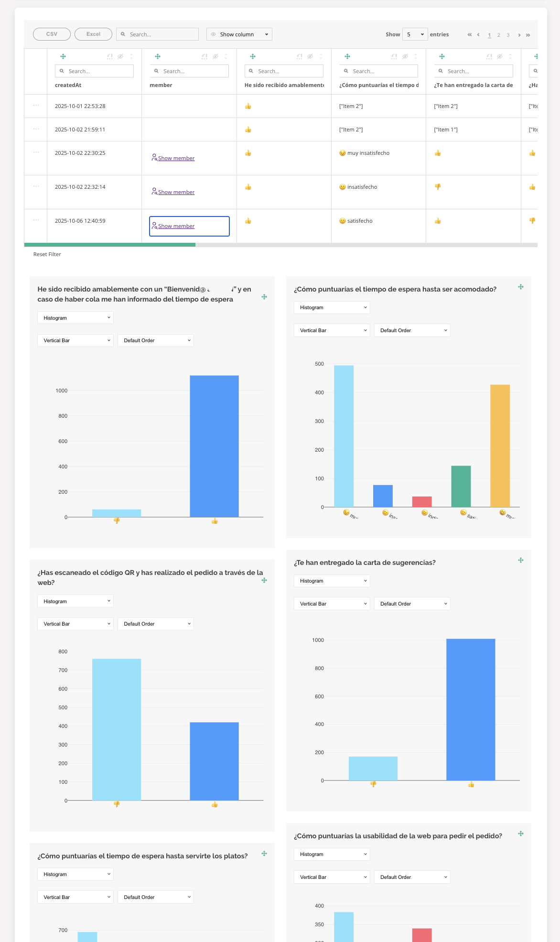Sort the member column with its sort arrows

tap(226, 56)
